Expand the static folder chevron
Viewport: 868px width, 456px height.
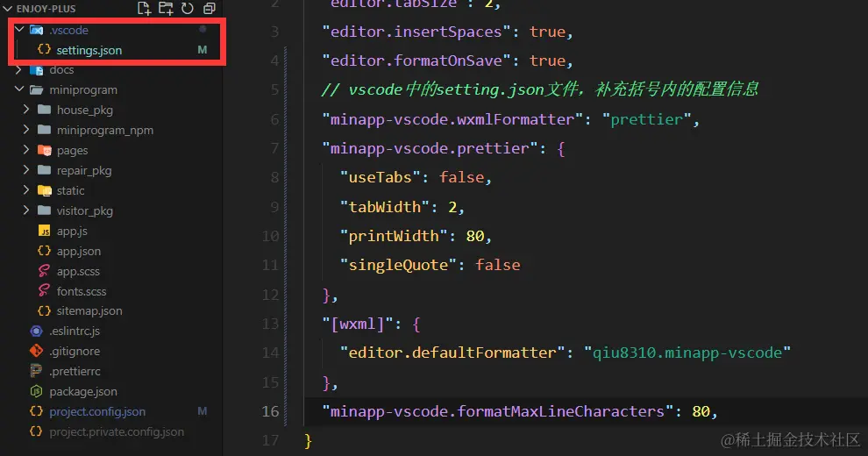pyautogui.click(x=26, y=189)
